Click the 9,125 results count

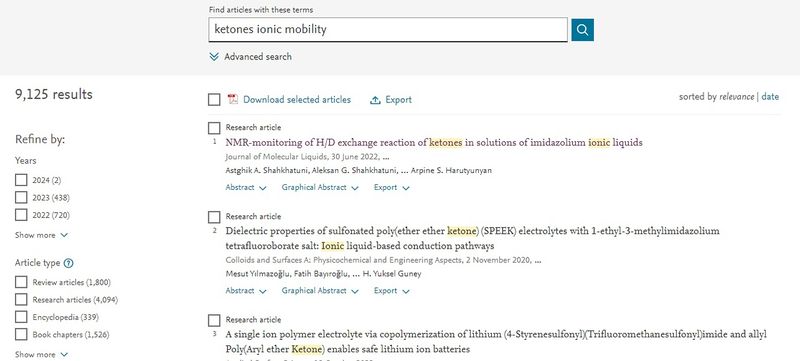(x=54, y=94)
